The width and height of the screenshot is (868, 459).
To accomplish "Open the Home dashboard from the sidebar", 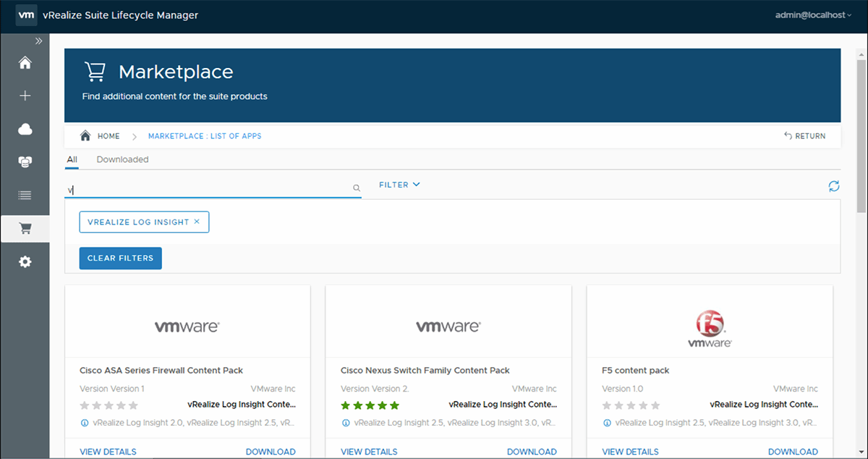I will coord(25,63).
